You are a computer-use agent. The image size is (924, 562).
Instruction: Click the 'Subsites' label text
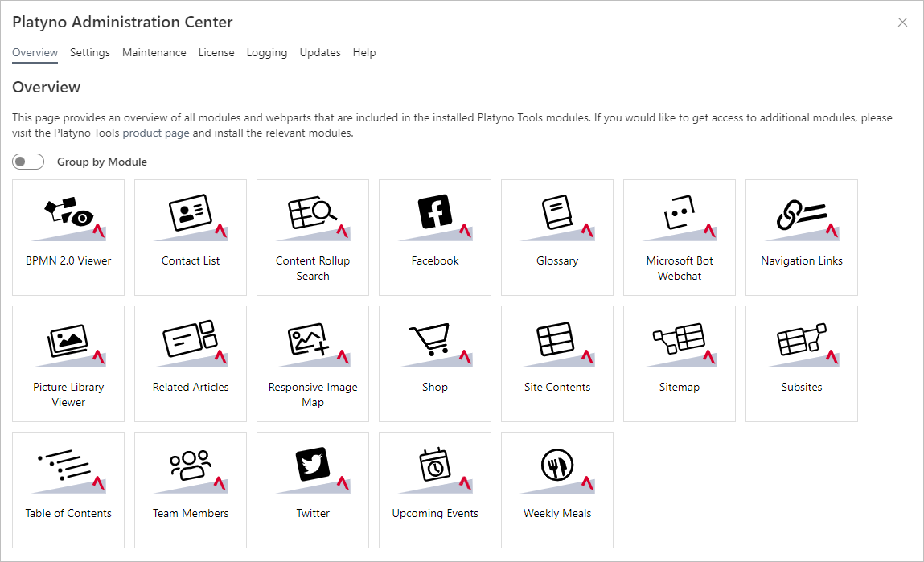[802, 387]
